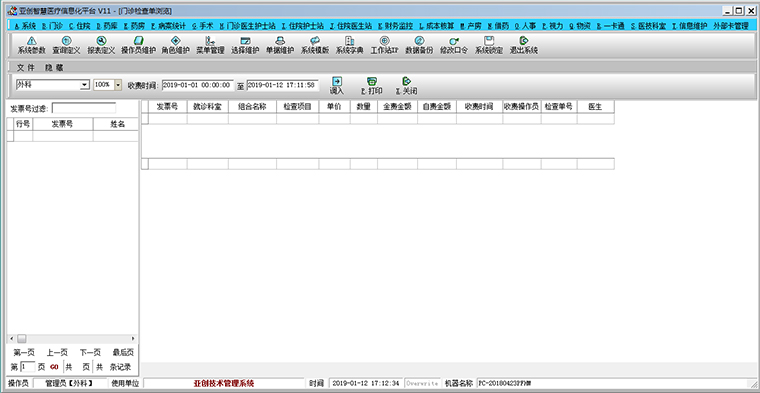Viewport: 760px width, 393px height.
Task: Open the 药库 menu
Action: [108, 26]
